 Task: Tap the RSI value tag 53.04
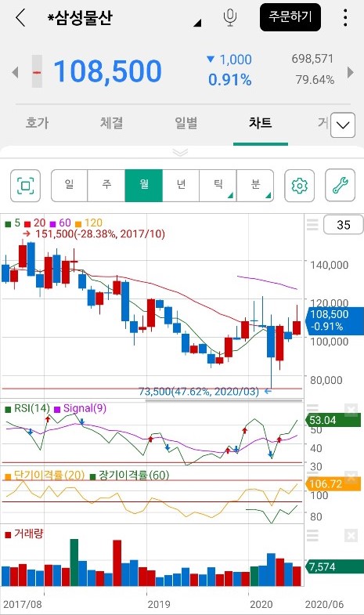point(333,420)
